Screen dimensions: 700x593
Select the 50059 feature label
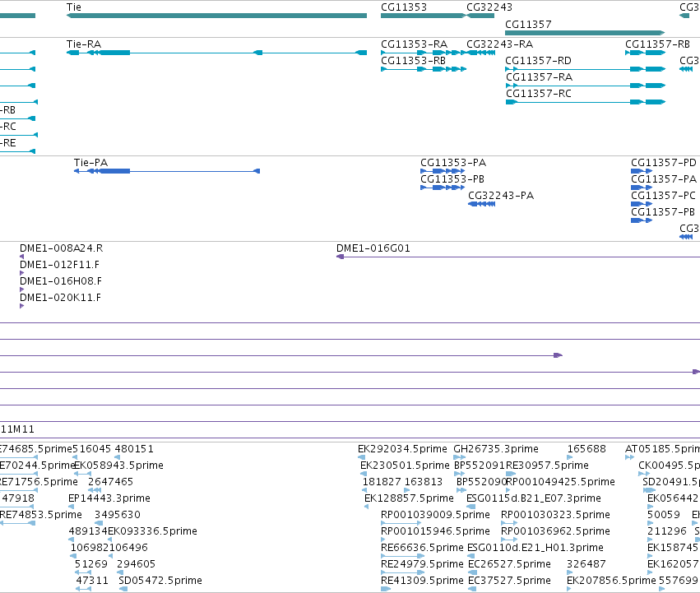pos(664,515)
